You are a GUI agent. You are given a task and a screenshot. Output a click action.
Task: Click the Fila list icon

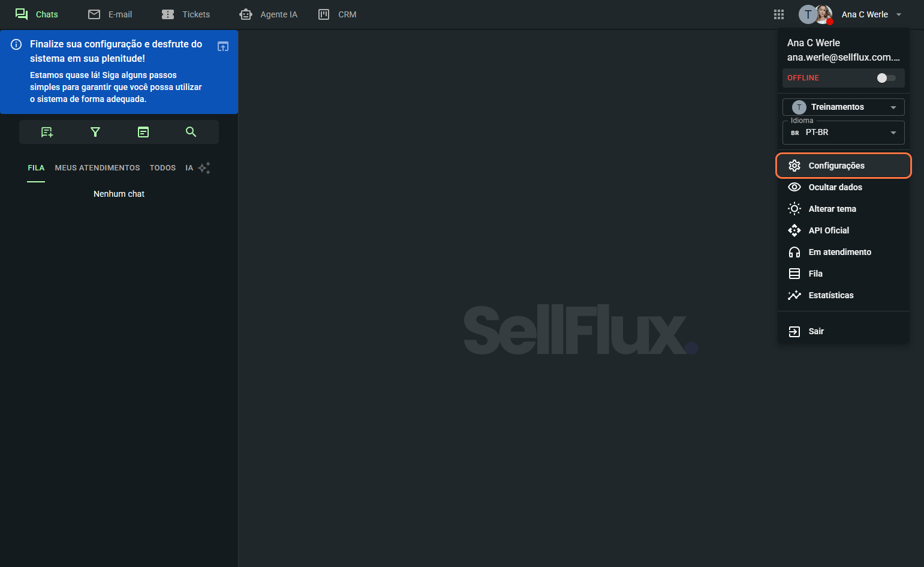tap(794, 274)
